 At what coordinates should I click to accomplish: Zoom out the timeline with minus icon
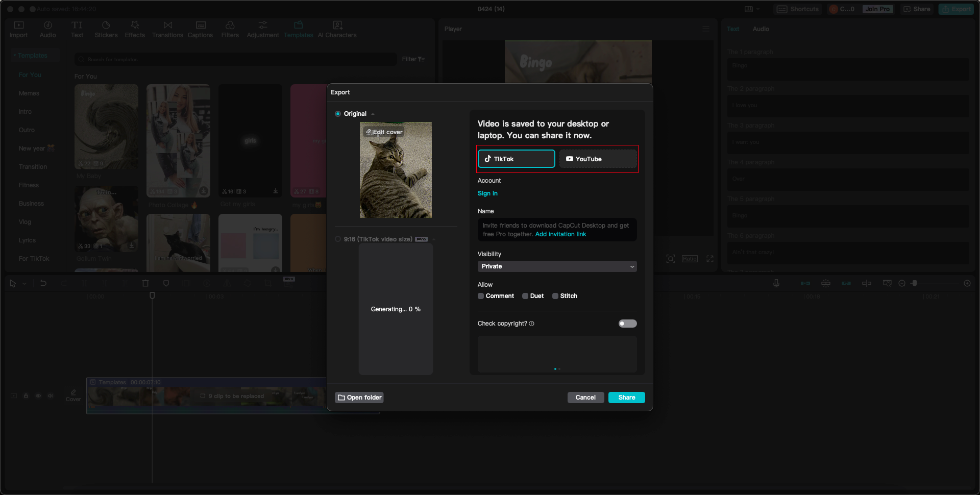click(x=902, y=283)
